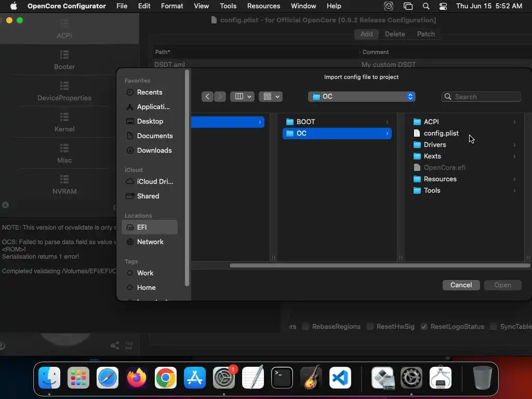Open the Booter section icon
The height and width of the screenshot is (399, 532).
(x=64, y=54)
